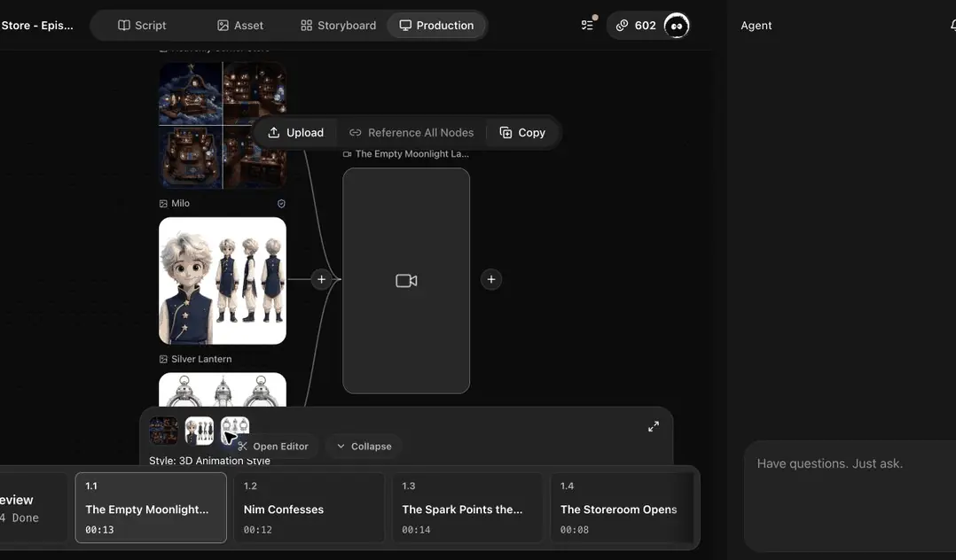Switch to the Asset tab

coord(240,26)
